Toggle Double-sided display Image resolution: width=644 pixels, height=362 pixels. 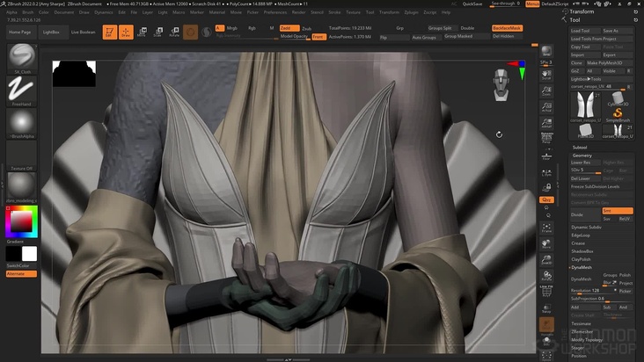tap(467, 28)
